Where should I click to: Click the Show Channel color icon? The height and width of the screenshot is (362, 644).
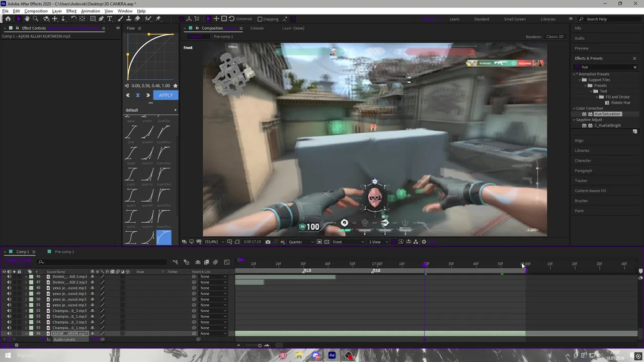click(x=282, y=242)
